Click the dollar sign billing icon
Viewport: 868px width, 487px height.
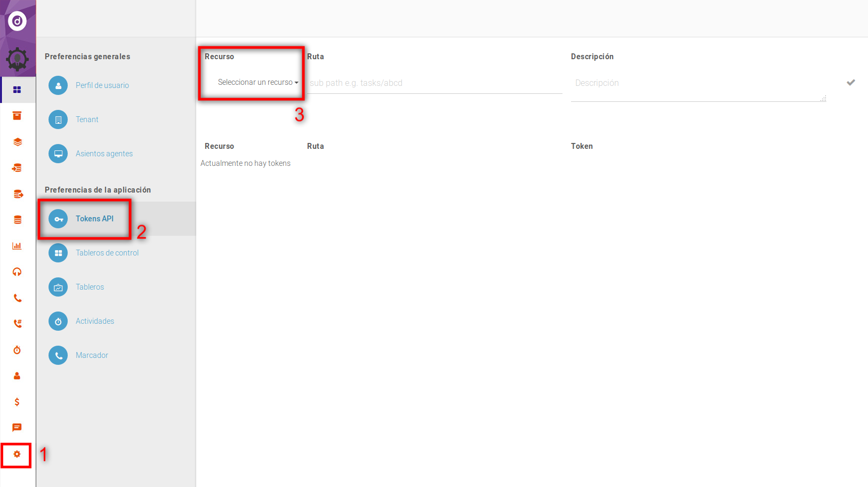point(17,402)
